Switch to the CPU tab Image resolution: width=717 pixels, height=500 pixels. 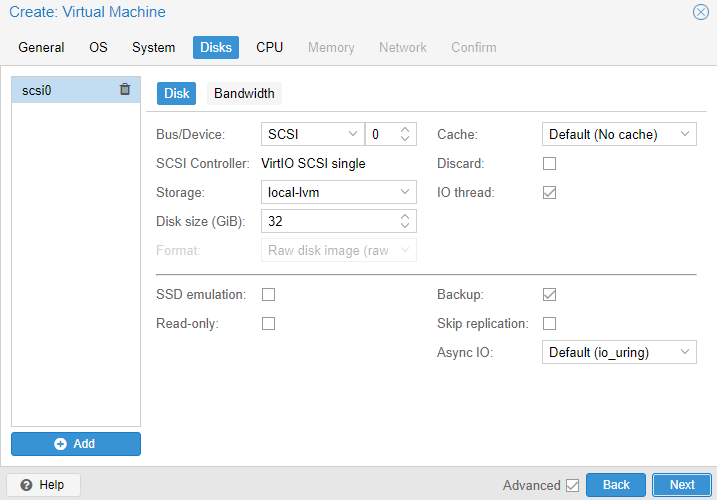(269, 47)
